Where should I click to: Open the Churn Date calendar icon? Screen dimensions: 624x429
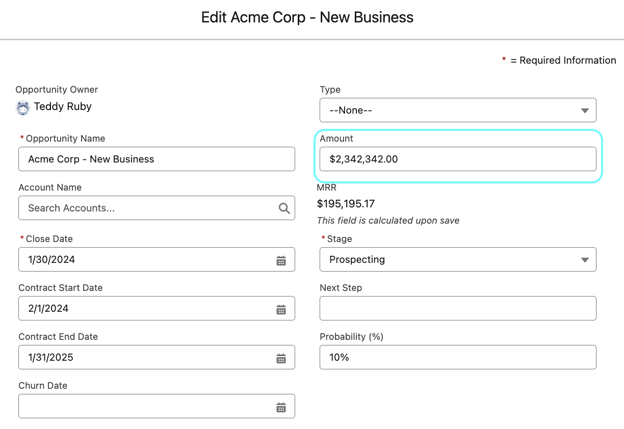(281, 408)
